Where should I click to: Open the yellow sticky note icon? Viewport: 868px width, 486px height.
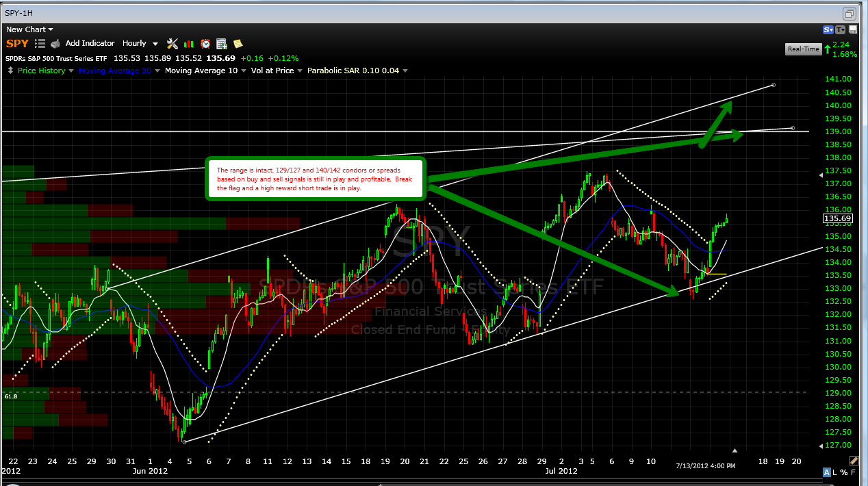click(x=238, y=44)
